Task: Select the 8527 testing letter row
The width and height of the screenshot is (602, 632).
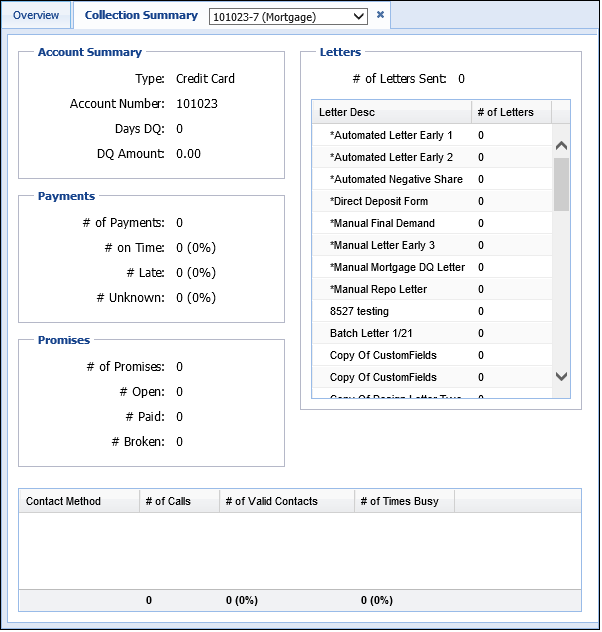Action: [x=432, y=311]
